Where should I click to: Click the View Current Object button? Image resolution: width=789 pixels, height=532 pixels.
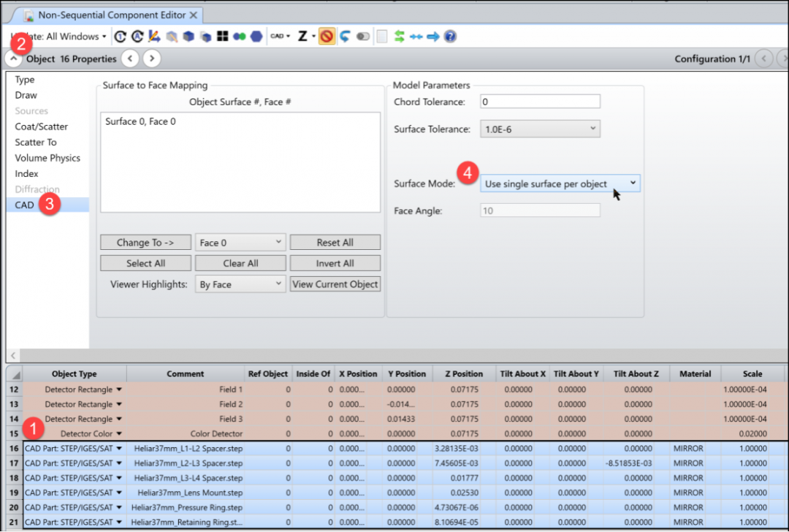coord(335,284)
